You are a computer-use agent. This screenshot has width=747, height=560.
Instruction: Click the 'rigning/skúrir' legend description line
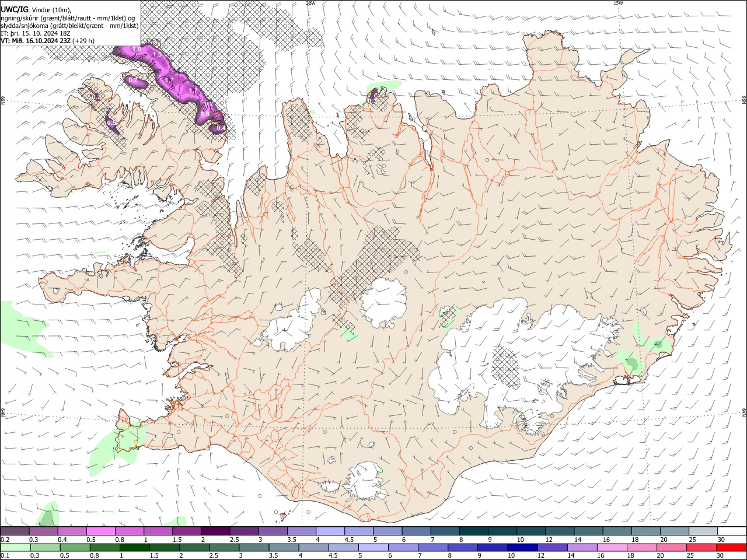coord(68,18)
